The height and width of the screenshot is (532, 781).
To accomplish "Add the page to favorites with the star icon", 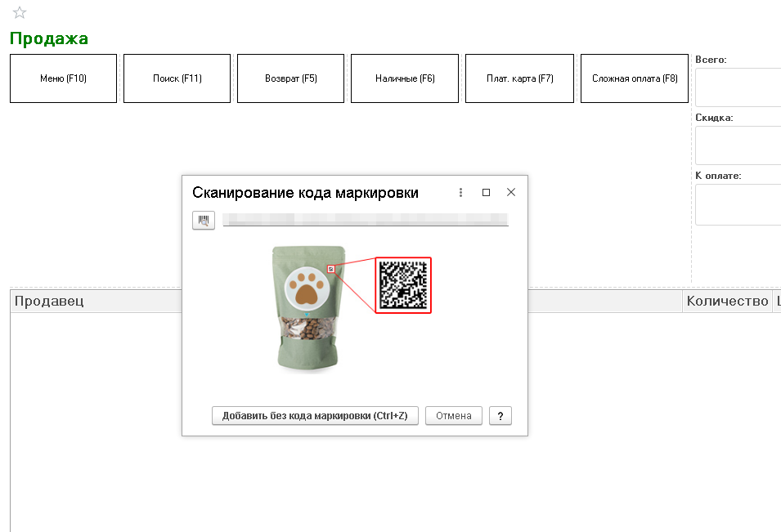I will click(x=20, y=12).
